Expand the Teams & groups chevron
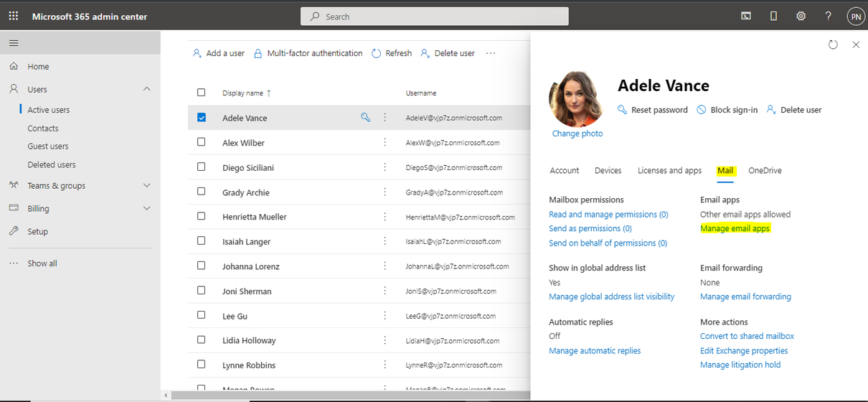Viewport: 868px width, 402px height. click(x=147, y=185)
